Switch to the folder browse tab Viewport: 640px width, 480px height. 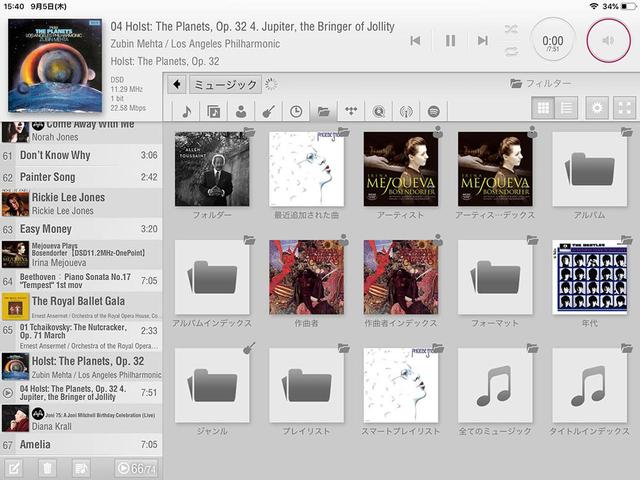pyautogui.click(x=324, y=111)
